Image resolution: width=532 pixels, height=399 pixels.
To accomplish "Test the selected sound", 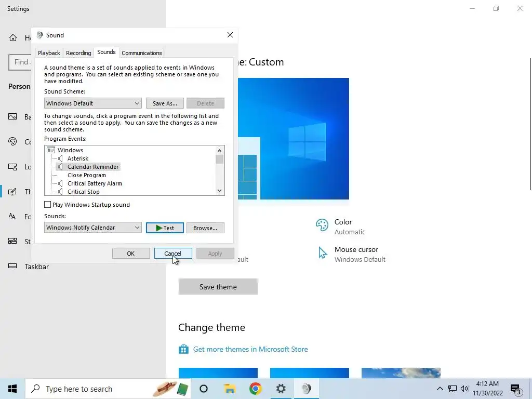I will (x=165, y=228).
